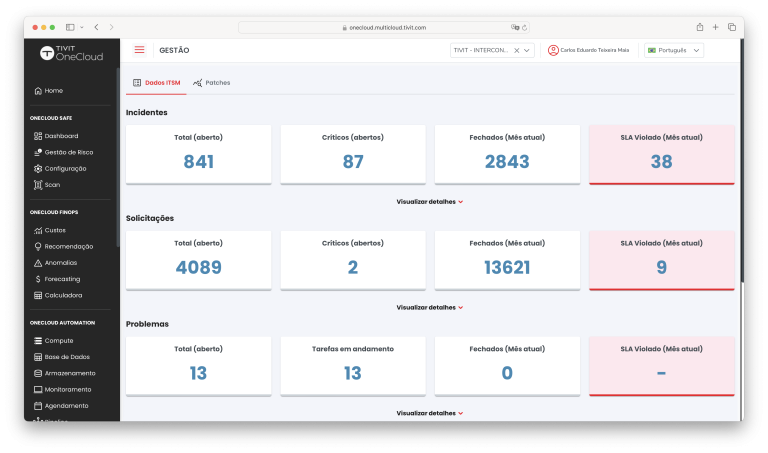Expand Visualizar detalhes under Solicitações

coord(429,307)
